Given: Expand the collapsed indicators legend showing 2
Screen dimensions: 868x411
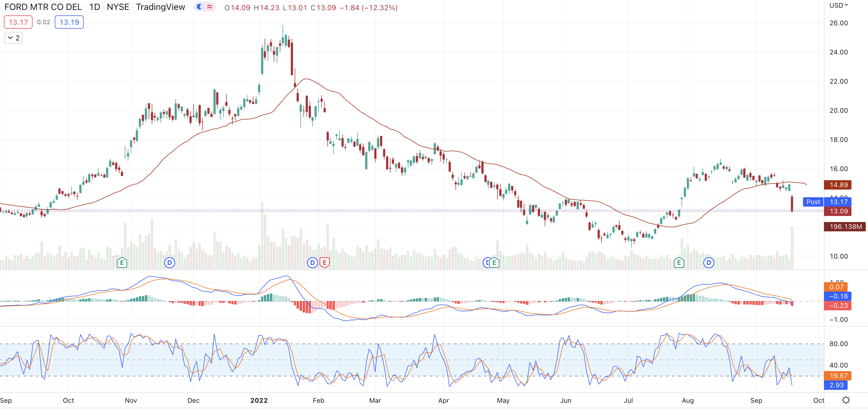Looking at the screenshot, I should [x=13, y=38].
